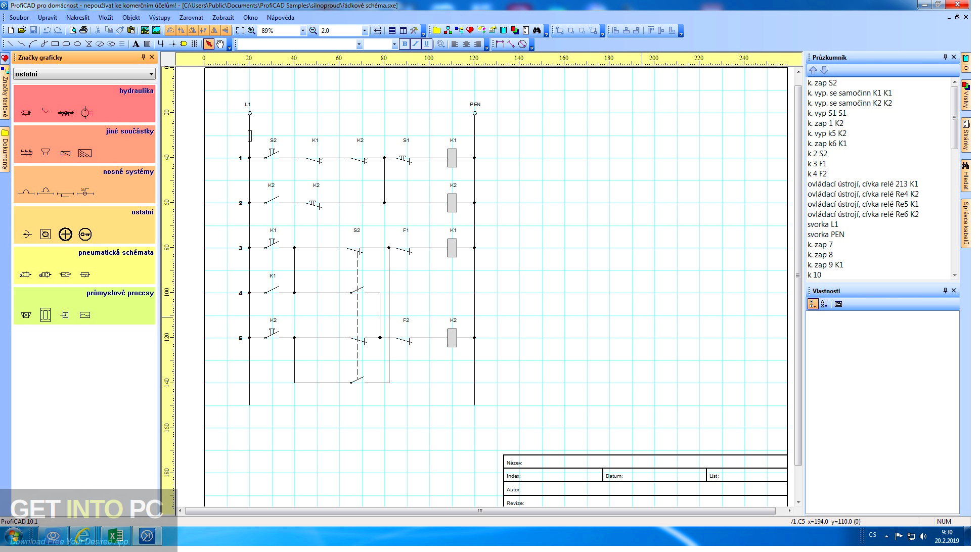Select the hand pan tool
Viewport: 980px width, 552px height.
click(220, 44)
